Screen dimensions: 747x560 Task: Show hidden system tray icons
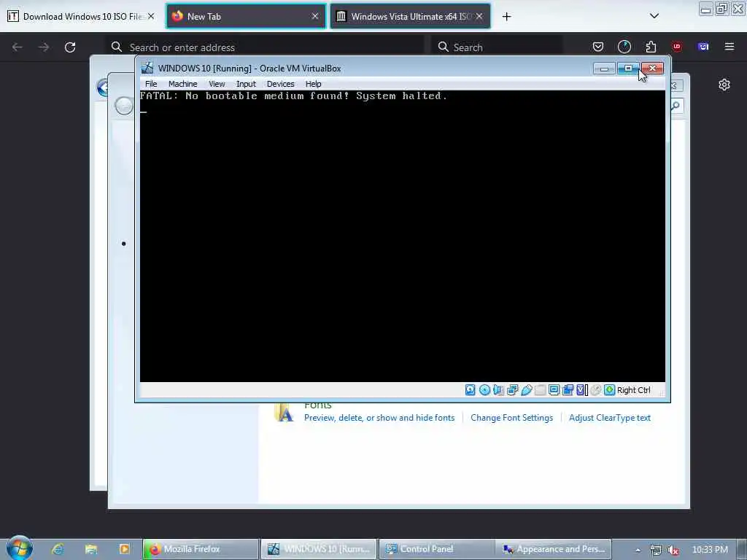(x=638, y=550)
